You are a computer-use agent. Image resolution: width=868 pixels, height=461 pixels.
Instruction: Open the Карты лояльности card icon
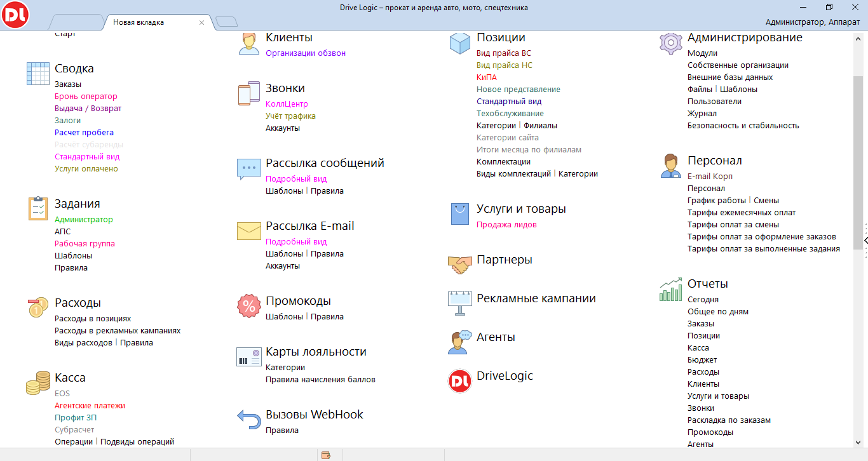click(248, 356)
